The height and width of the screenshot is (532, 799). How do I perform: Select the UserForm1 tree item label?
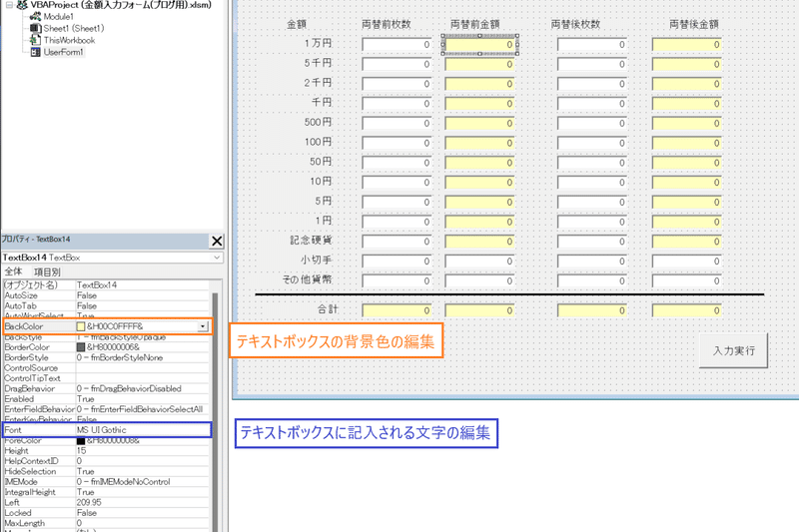point(63,52)
